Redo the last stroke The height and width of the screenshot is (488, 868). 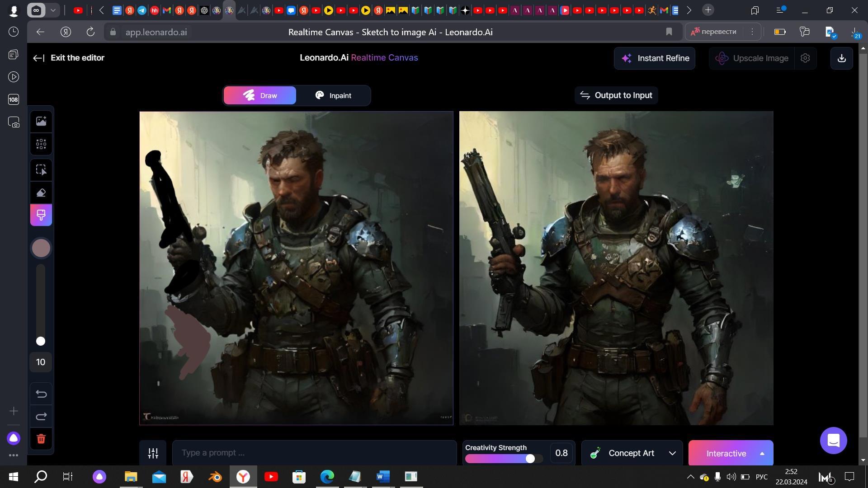pos(41,416)
